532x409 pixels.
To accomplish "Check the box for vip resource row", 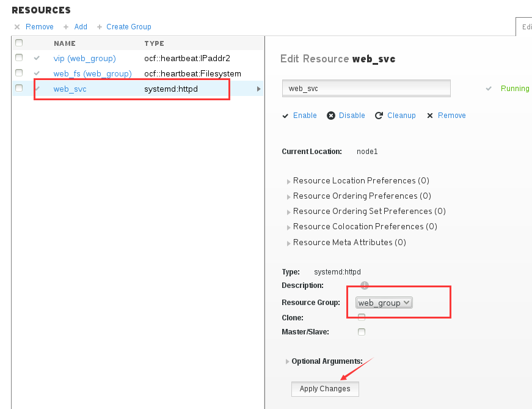I will click(19, 57).
